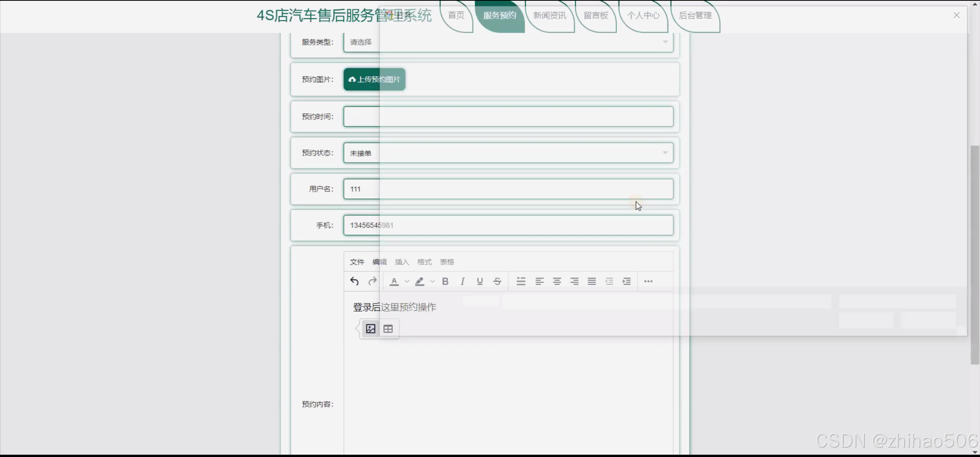Click inside the 手机 phone number field
The height and width of the screenshot is (457, 980).
(507, 225)
